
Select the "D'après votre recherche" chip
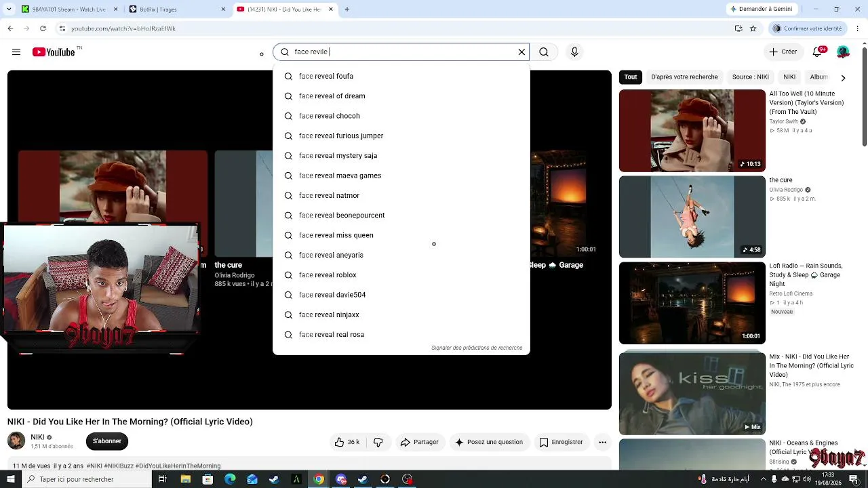coord(684,77)
